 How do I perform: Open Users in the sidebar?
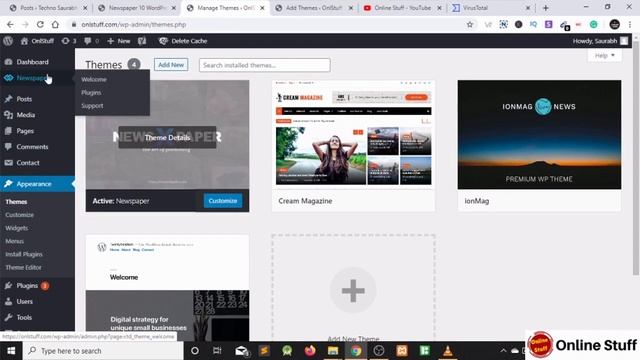[x=24, y=302]
